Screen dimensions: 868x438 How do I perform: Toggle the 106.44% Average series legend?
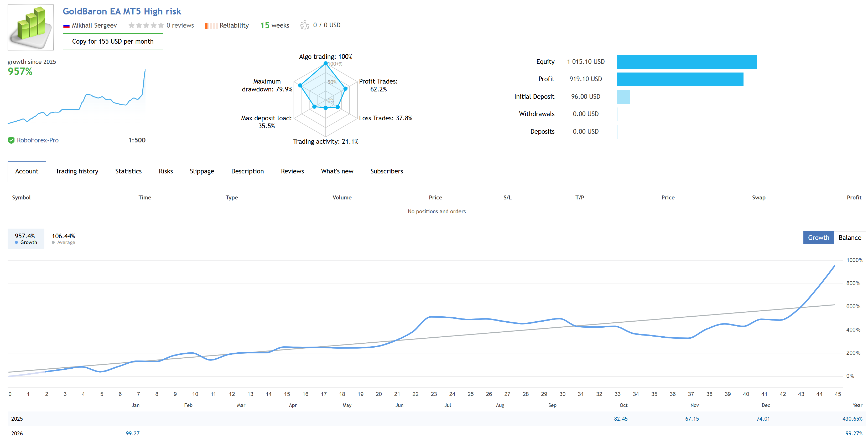point(63,239)
